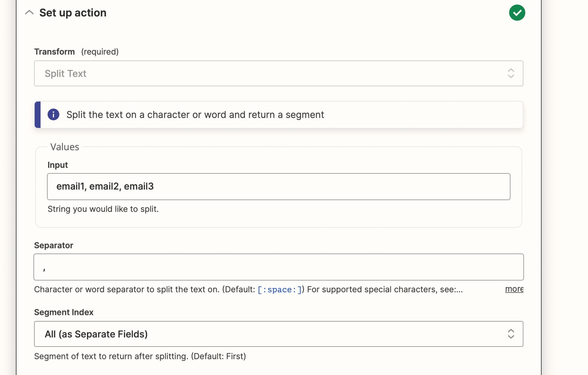Screen dimensions: 588x375
Task: Click the 'String you would like to split' hint
Action: pos(103,209)
